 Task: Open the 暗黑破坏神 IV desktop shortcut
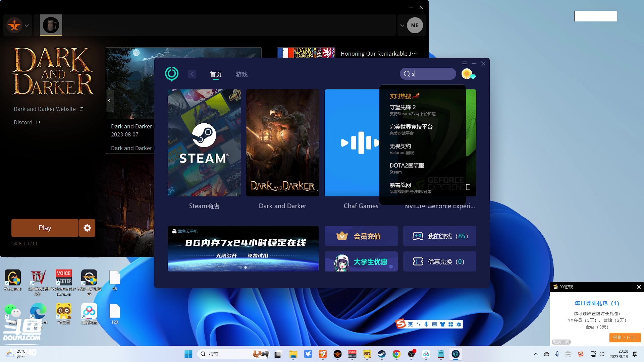38,283
